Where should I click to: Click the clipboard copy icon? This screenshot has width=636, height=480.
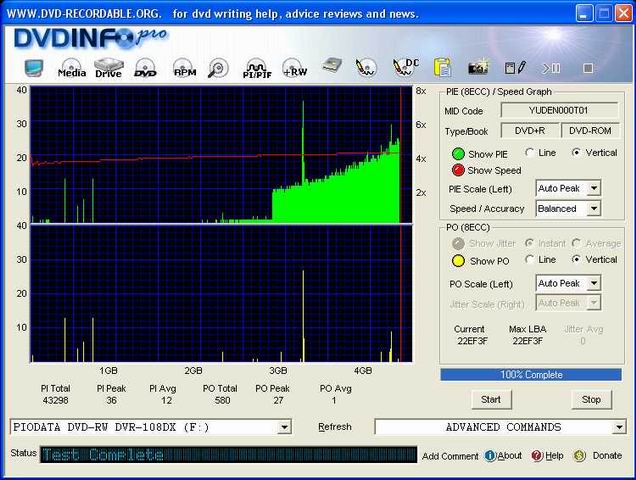tap(443, 67)
